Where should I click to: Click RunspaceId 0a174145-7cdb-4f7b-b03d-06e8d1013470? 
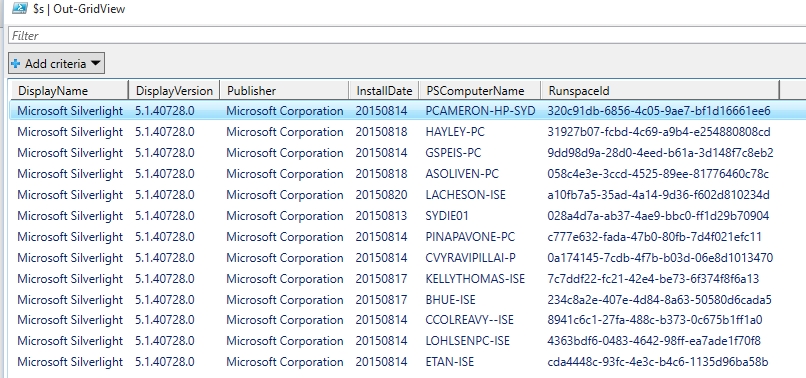pos(660,258)
